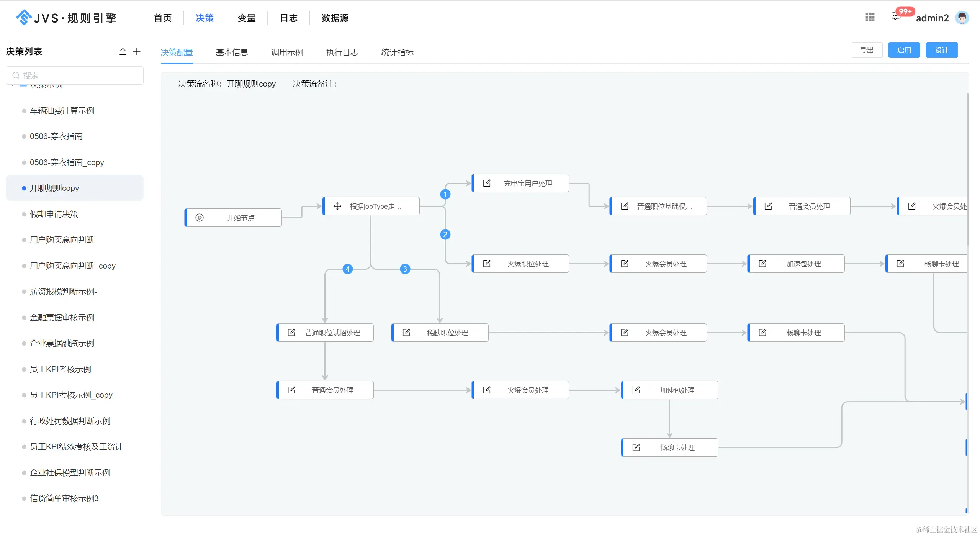Click the admin2 user avatar
The image size is (980, 536).
(962, 18)
